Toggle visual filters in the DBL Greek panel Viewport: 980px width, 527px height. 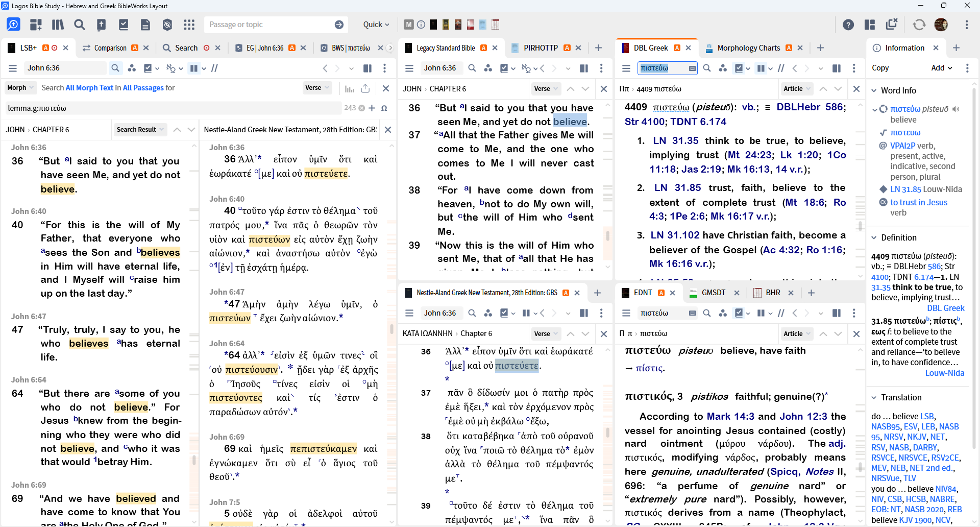(x=739, y=68)
